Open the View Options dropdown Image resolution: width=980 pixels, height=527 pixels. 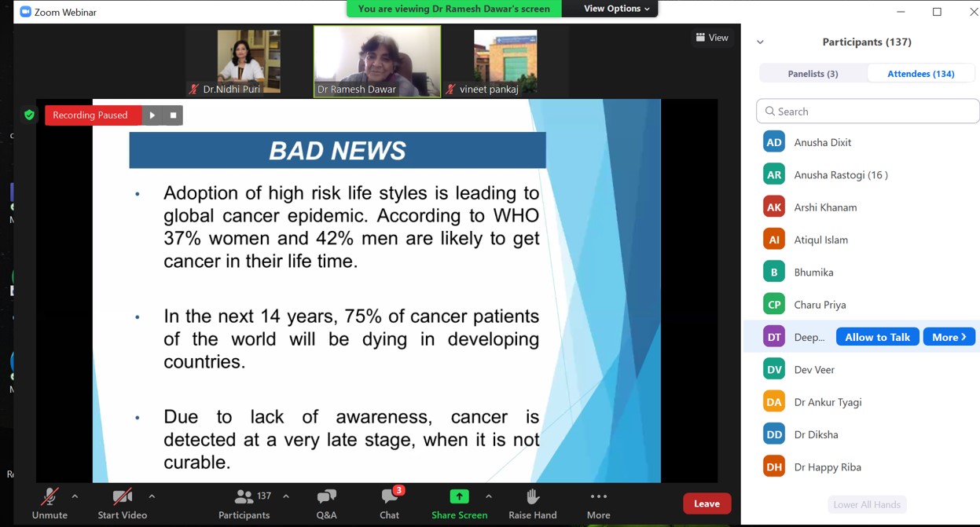(617, 9)
